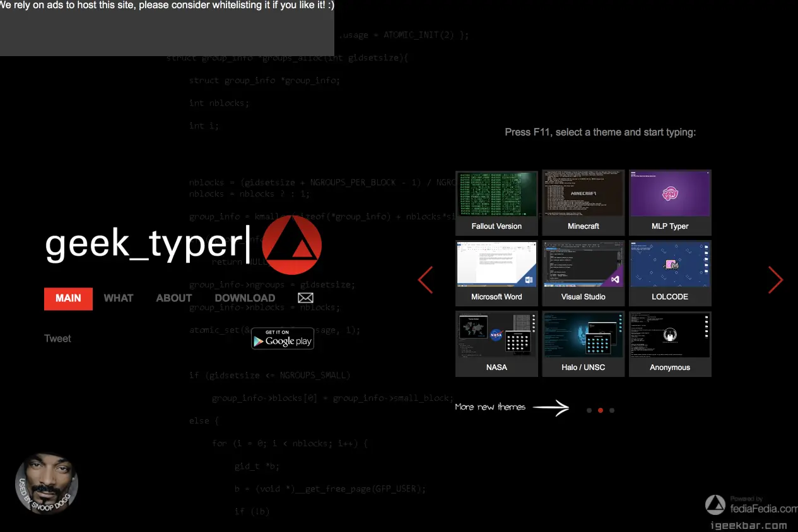The width and height of the screenshot is (798, 532).
Task: Select the Fallout Version theme
Action: [x=496, y=203]
